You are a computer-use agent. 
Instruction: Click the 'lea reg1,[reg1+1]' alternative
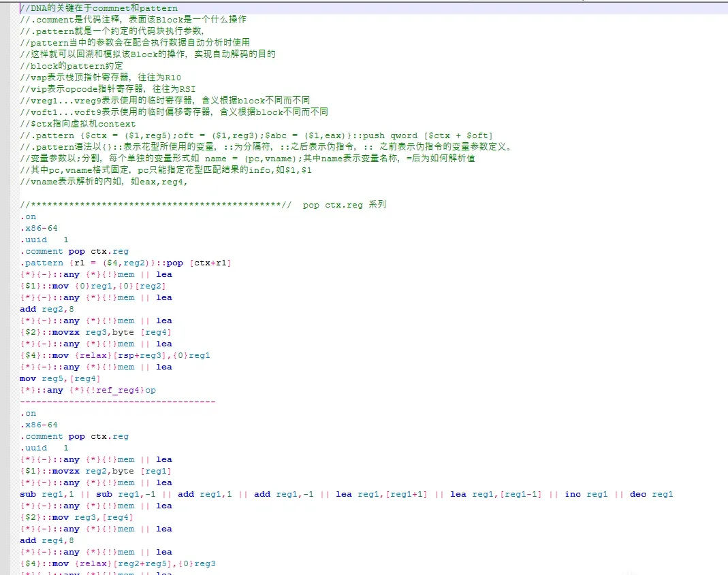click(x=381, y=494)
